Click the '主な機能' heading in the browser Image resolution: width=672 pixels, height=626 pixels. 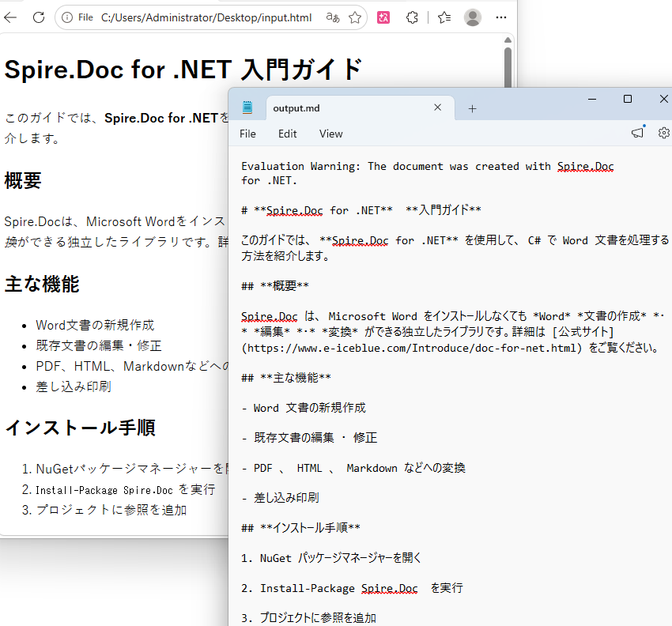click(42, 284)
